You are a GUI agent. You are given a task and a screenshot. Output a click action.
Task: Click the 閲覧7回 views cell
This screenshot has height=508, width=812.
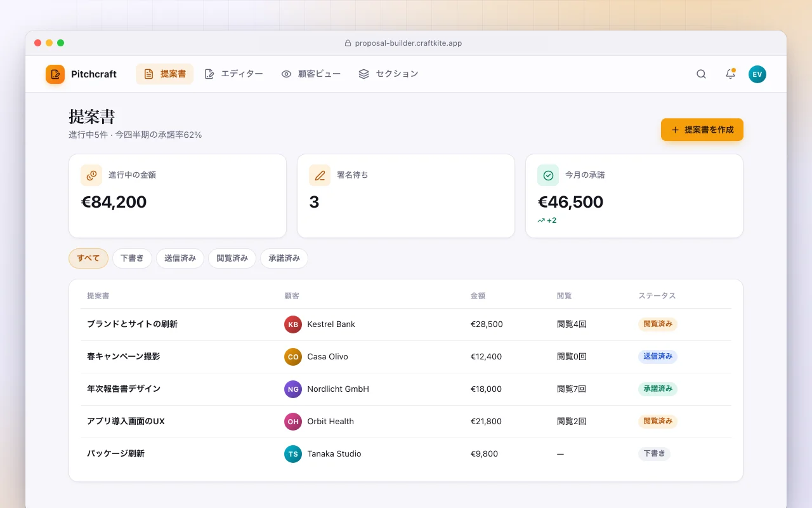click(x=572, y=389)
